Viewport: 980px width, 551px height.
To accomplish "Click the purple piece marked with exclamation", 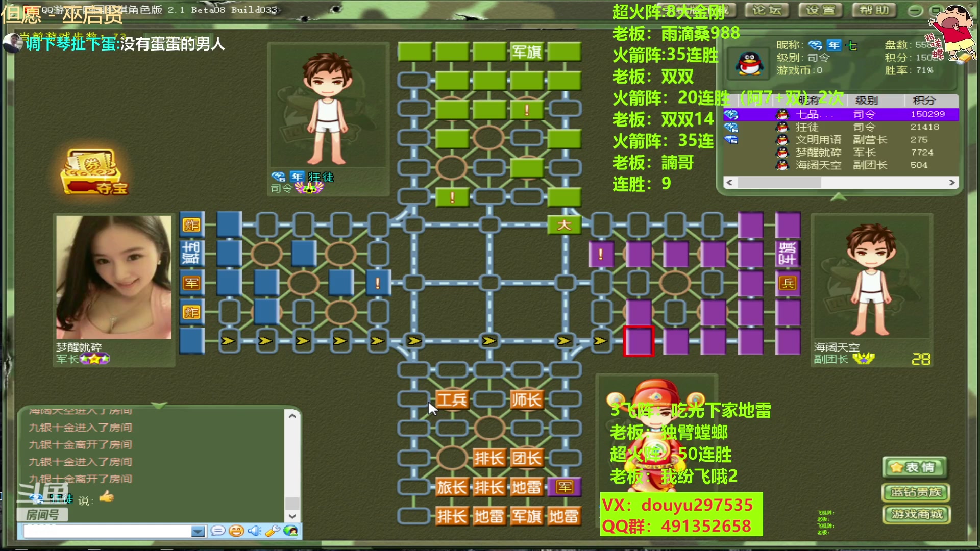I will pyautogui.click(x=601, y=254).
